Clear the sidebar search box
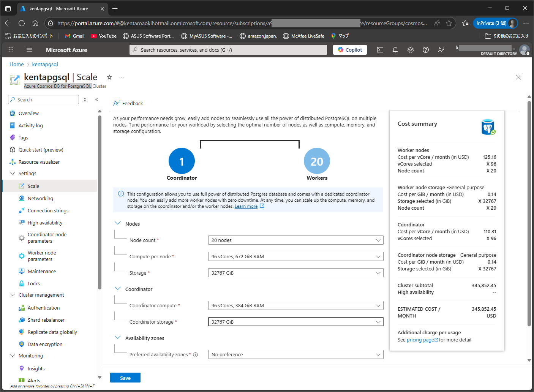Image resolution: width=534 pixels, height=392 pixels. (85, 100)
